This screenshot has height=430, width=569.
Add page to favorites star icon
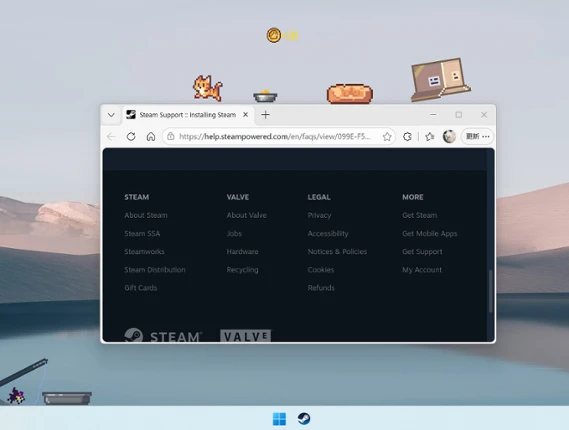[x=387, y=136]
